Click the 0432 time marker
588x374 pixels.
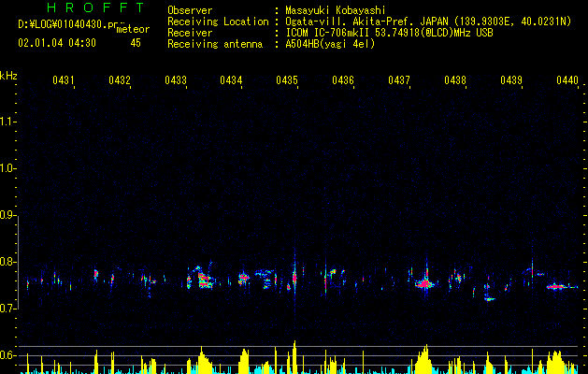120,80
